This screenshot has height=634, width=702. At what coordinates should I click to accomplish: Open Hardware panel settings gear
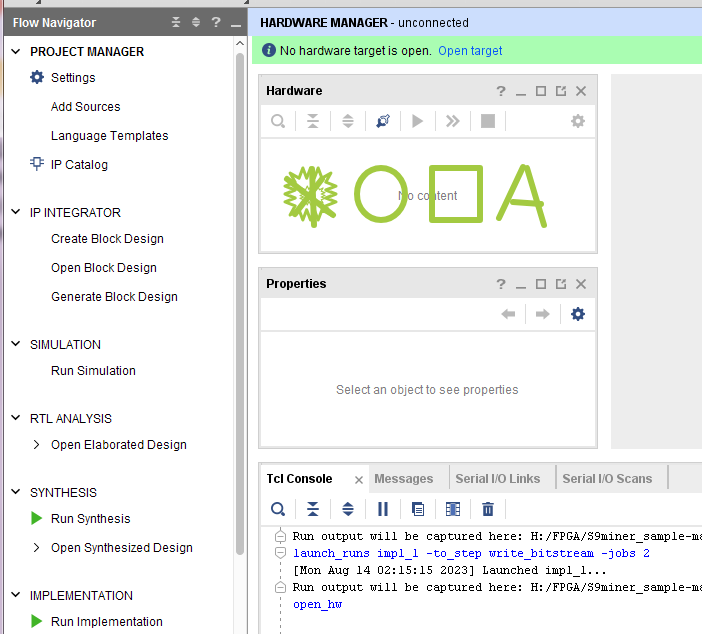[x=578, y=121]
